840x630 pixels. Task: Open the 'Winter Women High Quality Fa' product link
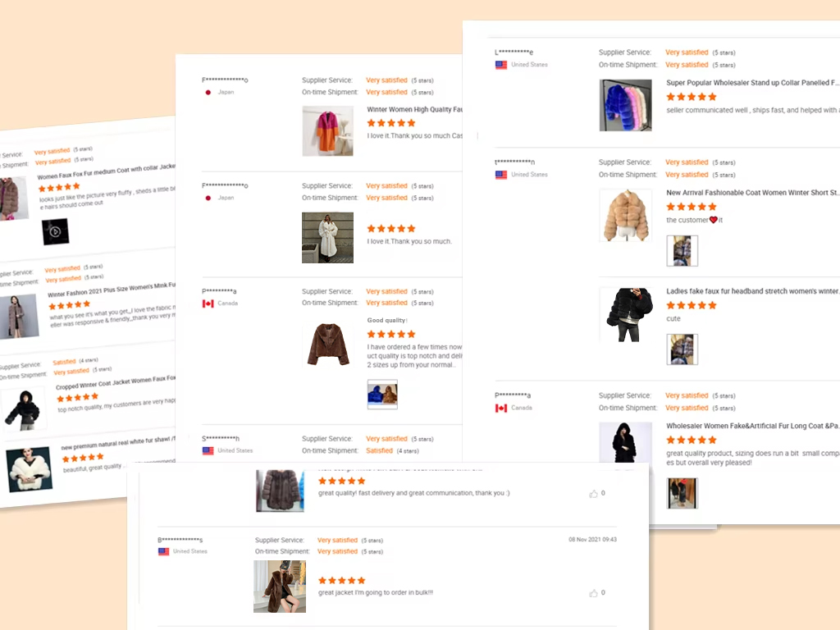pos(414,109)
